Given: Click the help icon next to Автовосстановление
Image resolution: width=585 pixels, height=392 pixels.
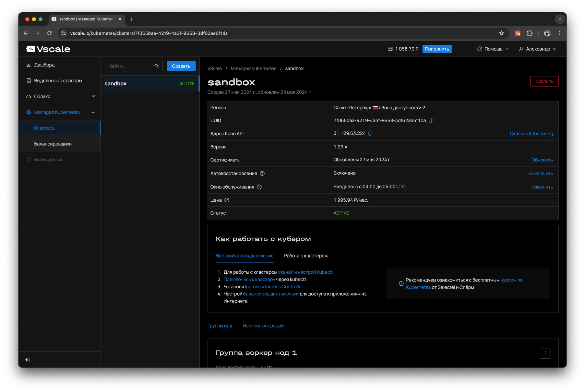Looking at the screenshot, I should click(x=262, y=173).
